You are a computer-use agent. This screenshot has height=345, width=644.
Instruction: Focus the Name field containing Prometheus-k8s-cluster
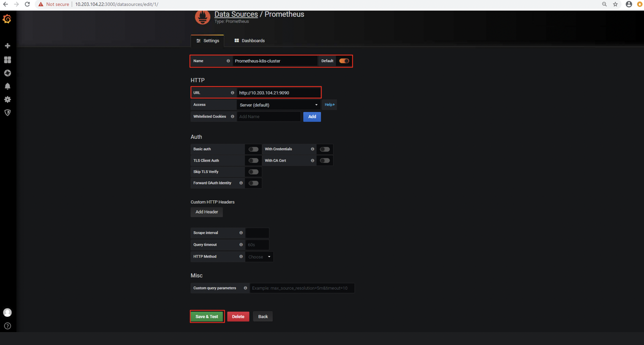[x=275, y=61]
